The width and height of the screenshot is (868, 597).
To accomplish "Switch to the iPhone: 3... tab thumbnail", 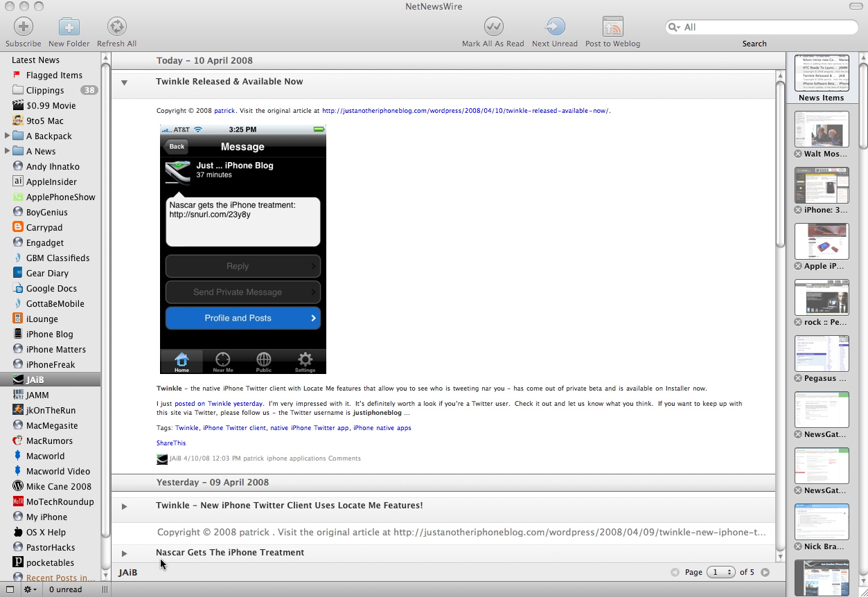I will pyautogui.click(x=822, y=185).
